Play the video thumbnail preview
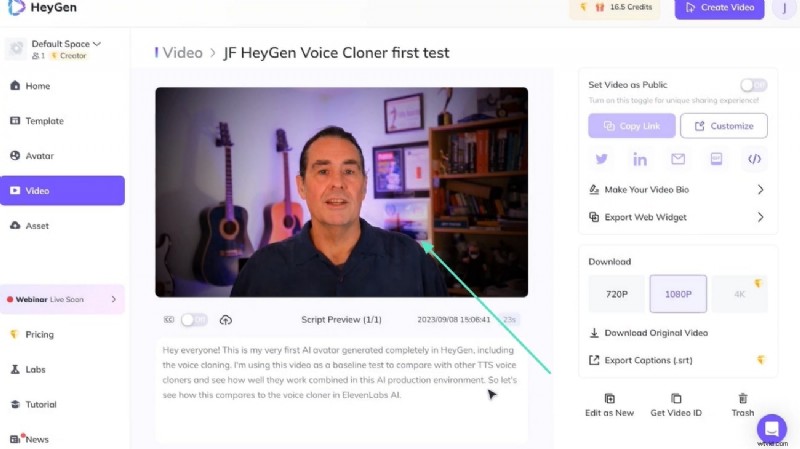Viewport: 800px width, 449px height. (342, 192)
